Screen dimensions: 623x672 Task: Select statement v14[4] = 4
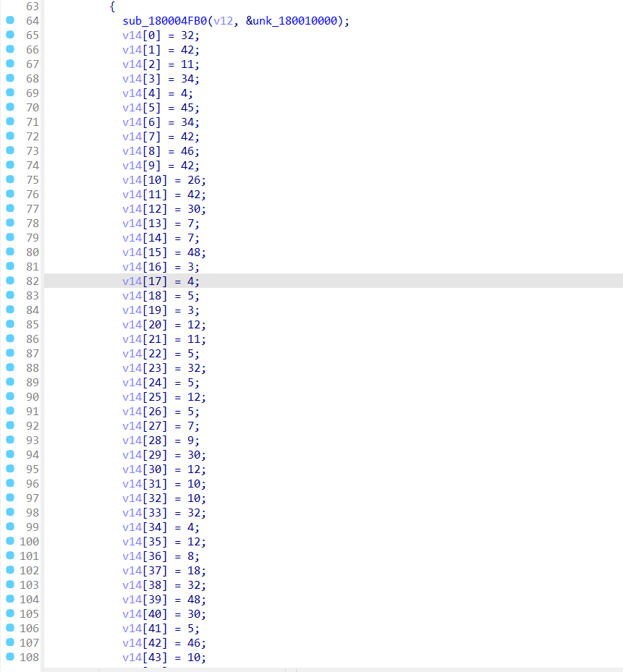[x=158, y=93]
